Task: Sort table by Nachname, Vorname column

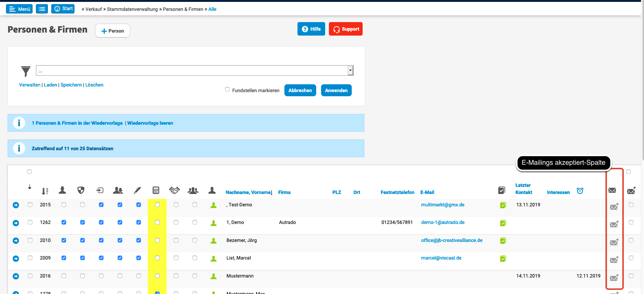Action: [x=248, y=193]
